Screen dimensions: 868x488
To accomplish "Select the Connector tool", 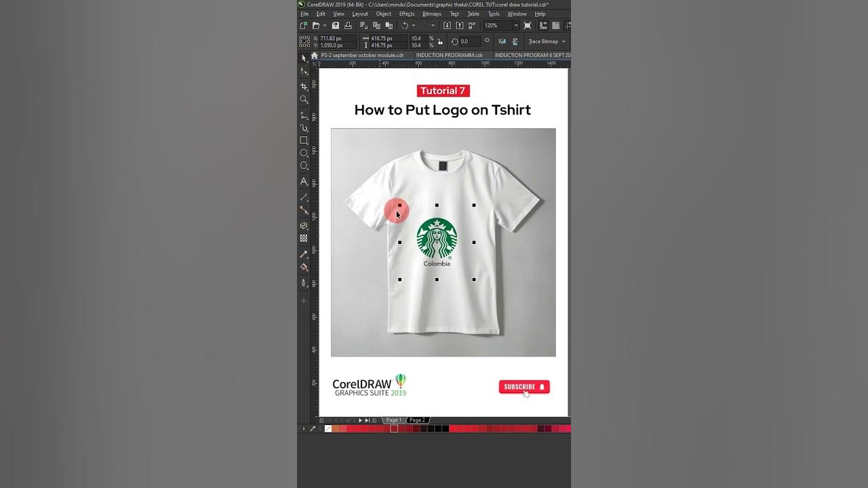I will click(x=304, y=210).
